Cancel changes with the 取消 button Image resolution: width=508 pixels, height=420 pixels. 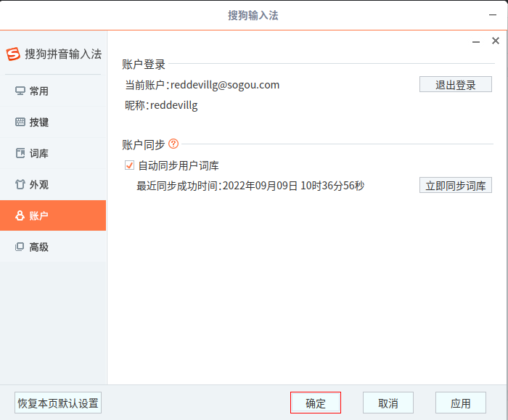(x=388, y=403)
